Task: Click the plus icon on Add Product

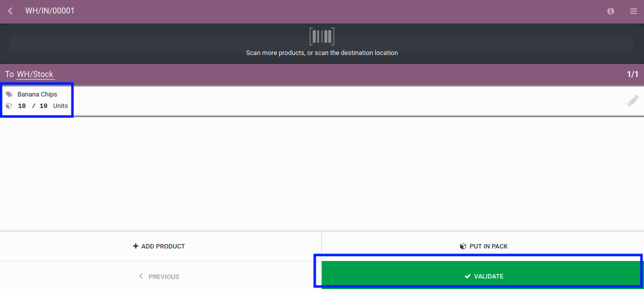Action: pyautogui.click(x=135, y=245)
